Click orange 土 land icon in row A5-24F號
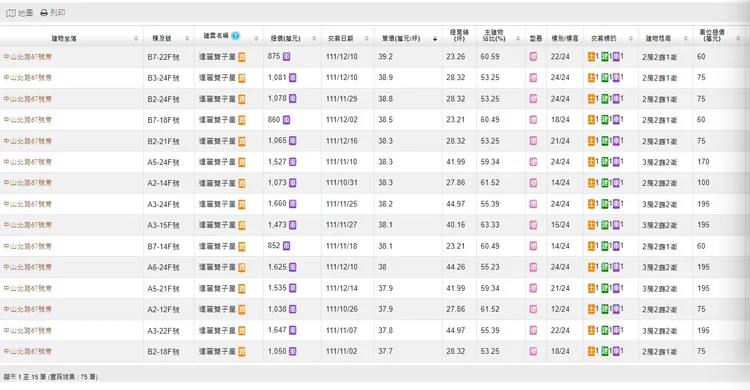This screenshot has width=750, height=390. point(591,162)
